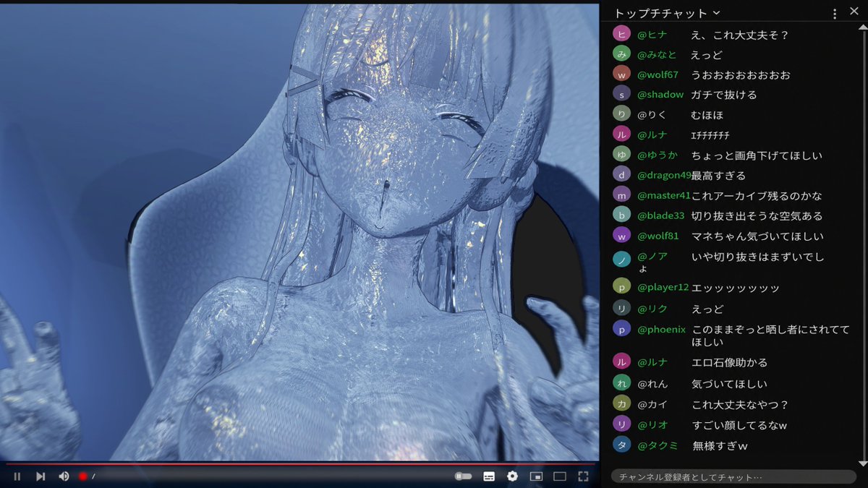
Task: Click the video progress bar
Action: [x=300, y=463]
